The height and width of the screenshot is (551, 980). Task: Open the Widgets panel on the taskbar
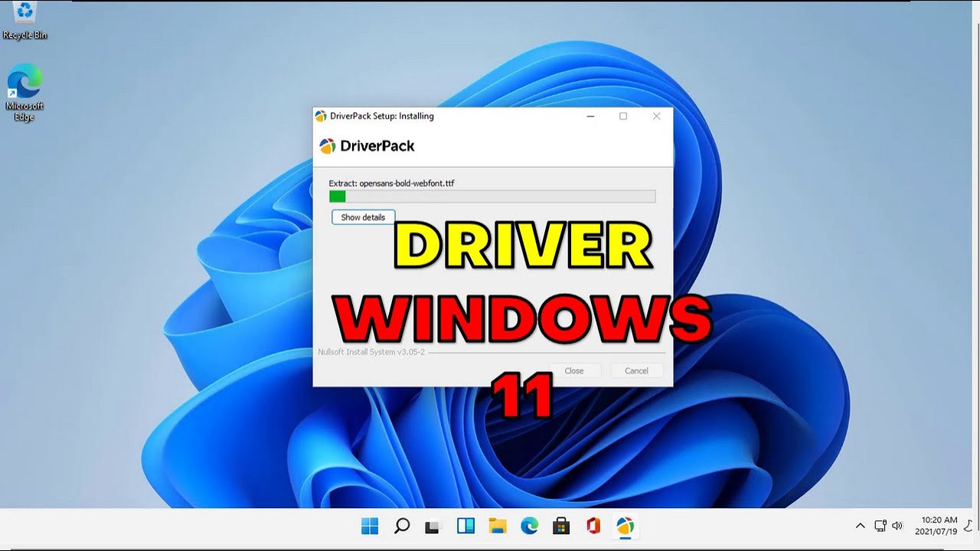[x=465, y=526]
